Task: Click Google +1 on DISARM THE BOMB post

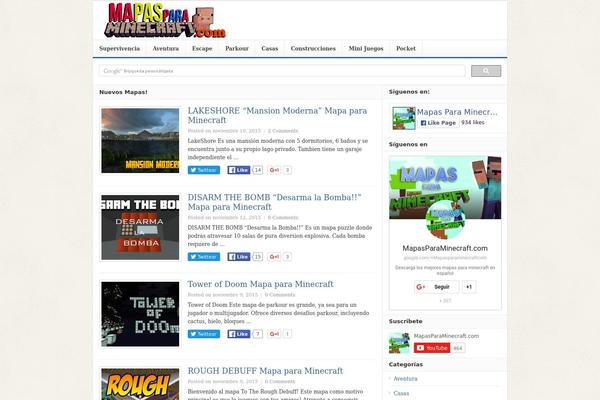Action: point(274,257)
